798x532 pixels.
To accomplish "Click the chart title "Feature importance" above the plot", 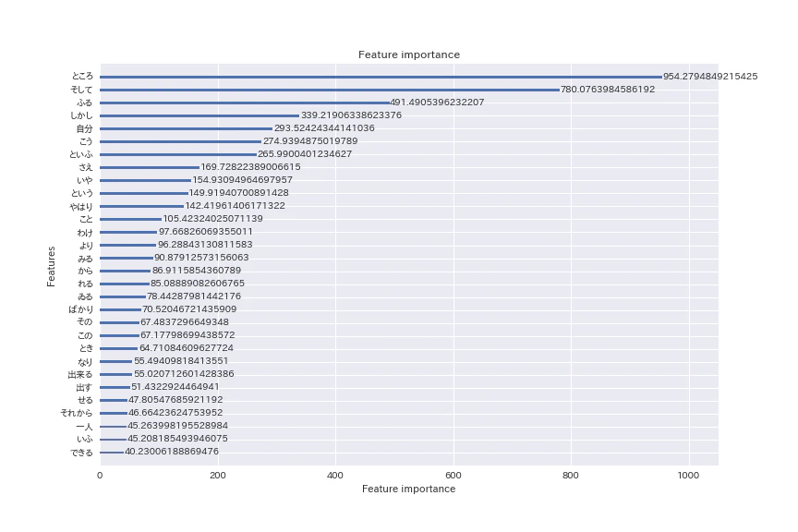I will [408, 54].
